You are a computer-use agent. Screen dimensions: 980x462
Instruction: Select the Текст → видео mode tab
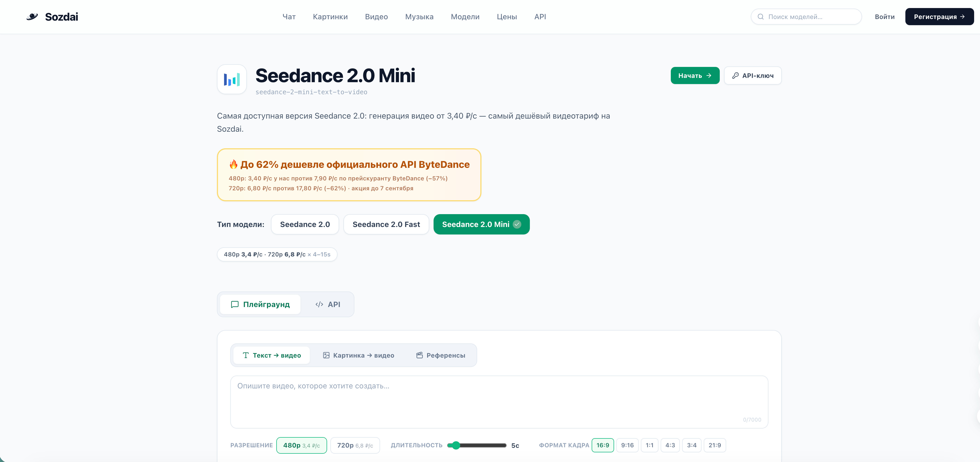click(x=272, y=355)
